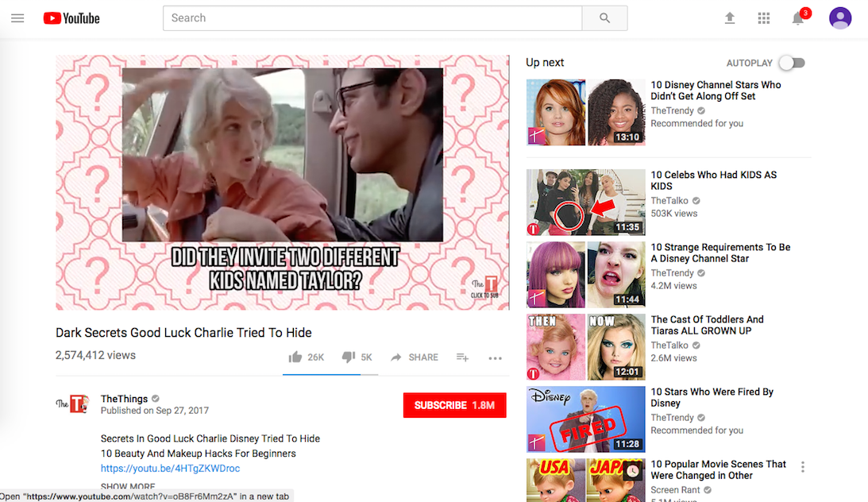Open TheThings channel avatar
868x502 pixels.
[72, 404]
